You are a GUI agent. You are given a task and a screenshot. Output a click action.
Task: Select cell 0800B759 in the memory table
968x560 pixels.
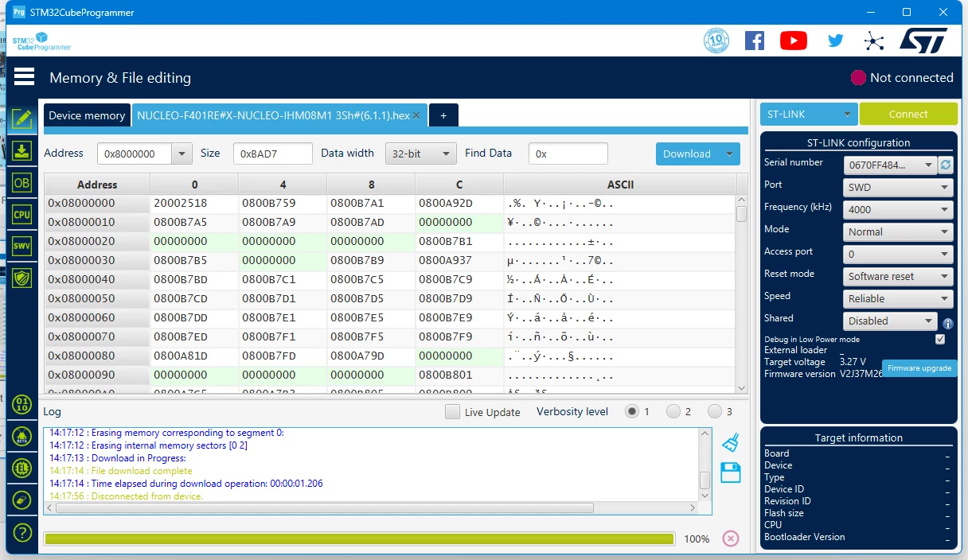click(283, 203)
